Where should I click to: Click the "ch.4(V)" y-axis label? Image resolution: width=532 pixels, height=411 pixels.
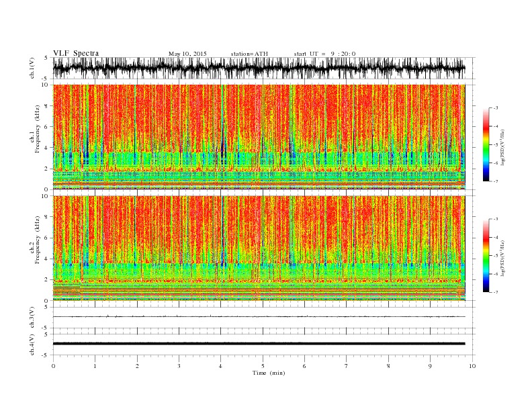click(x=32, y=345)
